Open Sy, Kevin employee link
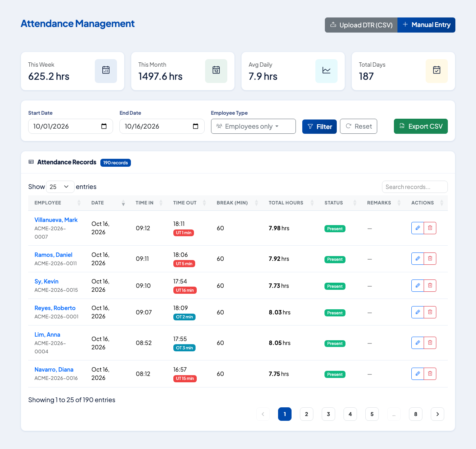The height and width of the screenshot is (449, 476). point(46,281)
